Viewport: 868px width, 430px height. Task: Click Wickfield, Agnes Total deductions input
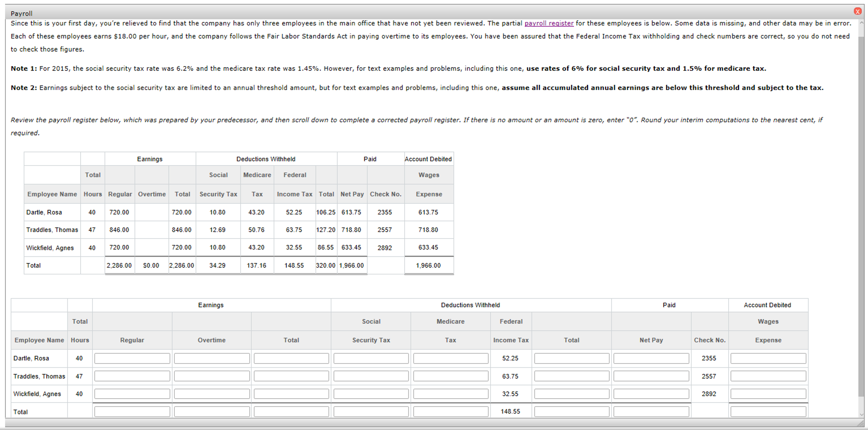tap(572, 394)
